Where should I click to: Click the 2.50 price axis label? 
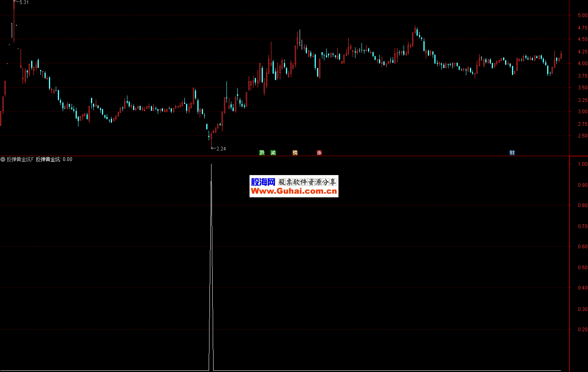click(x=582, y=136)
